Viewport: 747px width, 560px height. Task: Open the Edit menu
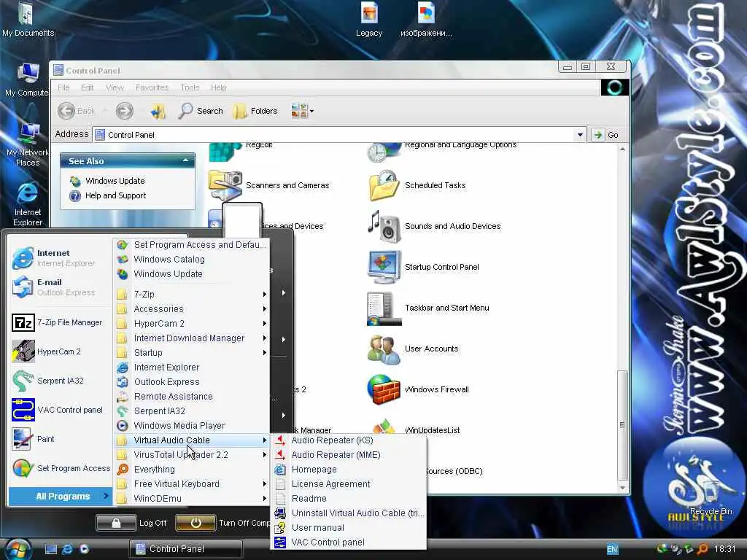click(x=88, y=87)
